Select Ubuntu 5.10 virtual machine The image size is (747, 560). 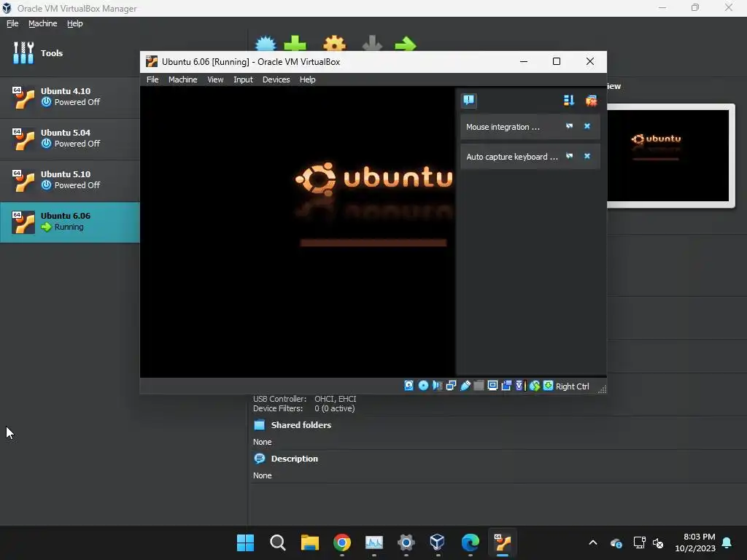[70, 179]
